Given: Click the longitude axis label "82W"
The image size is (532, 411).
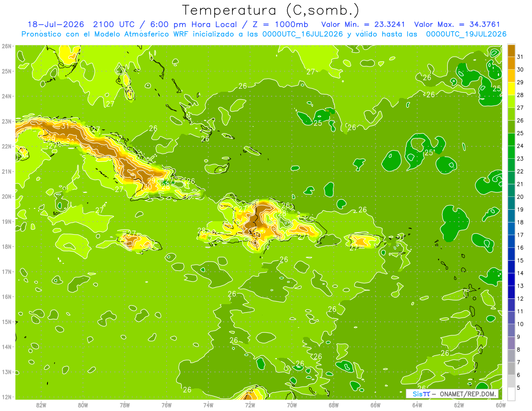Looking at the screenshot, I should [x=41, y=405].
